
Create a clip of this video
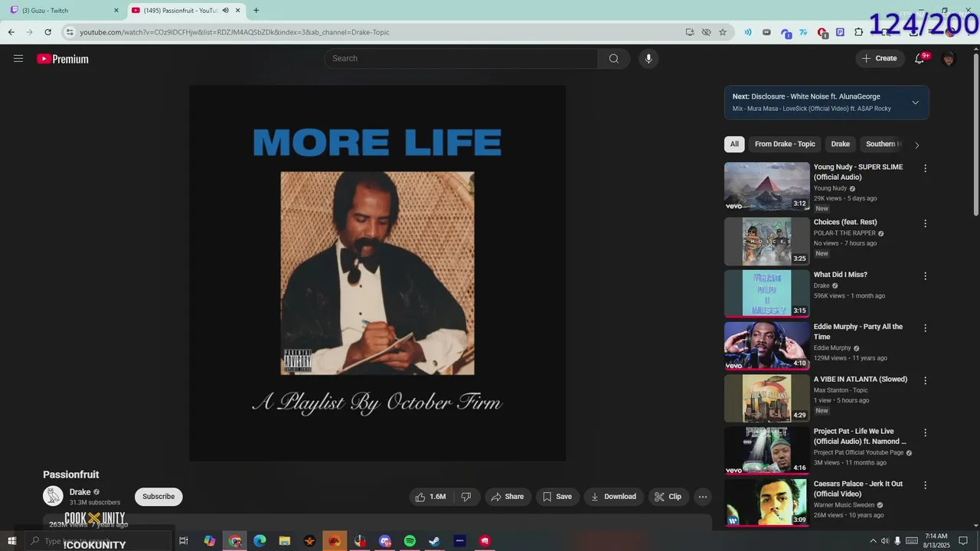tap(668, 497)
